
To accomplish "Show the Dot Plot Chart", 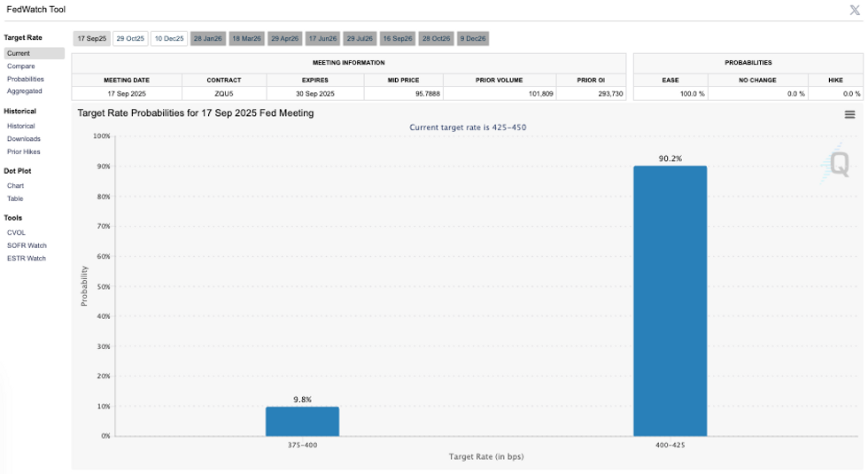I will pos(16,186).
